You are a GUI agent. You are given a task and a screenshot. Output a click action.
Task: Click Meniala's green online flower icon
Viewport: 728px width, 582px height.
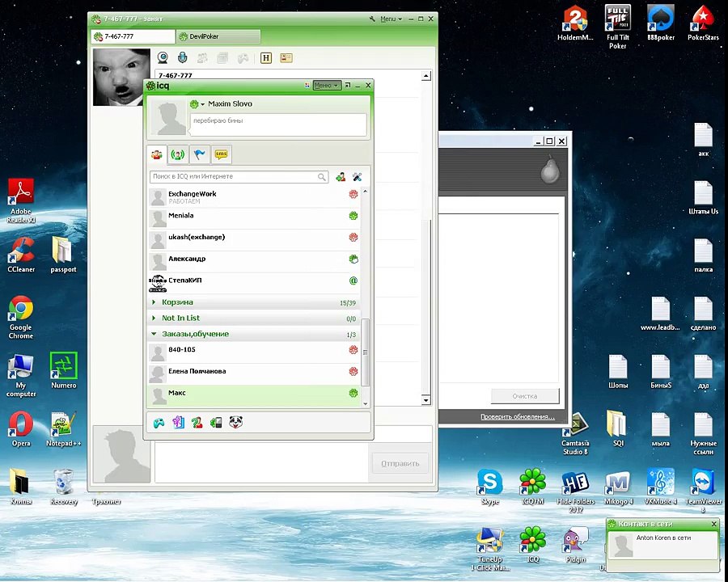click(353, 216)
